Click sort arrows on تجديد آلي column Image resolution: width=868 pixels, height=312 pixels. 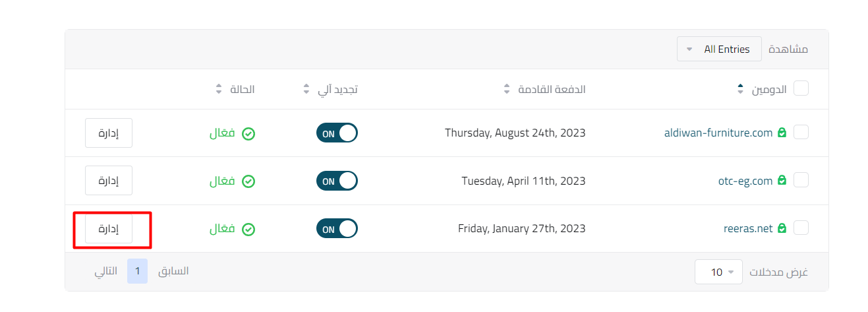pos(306,89)
